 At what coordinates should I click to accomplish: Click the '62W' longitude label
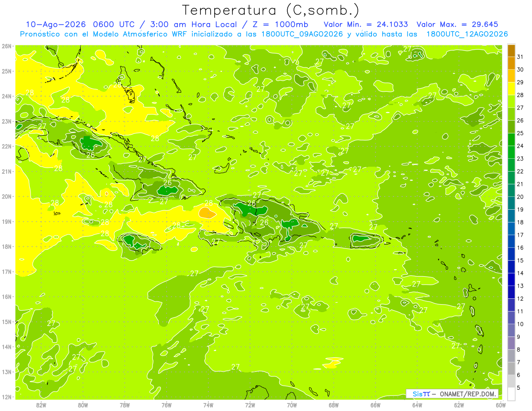click(459, 405)
